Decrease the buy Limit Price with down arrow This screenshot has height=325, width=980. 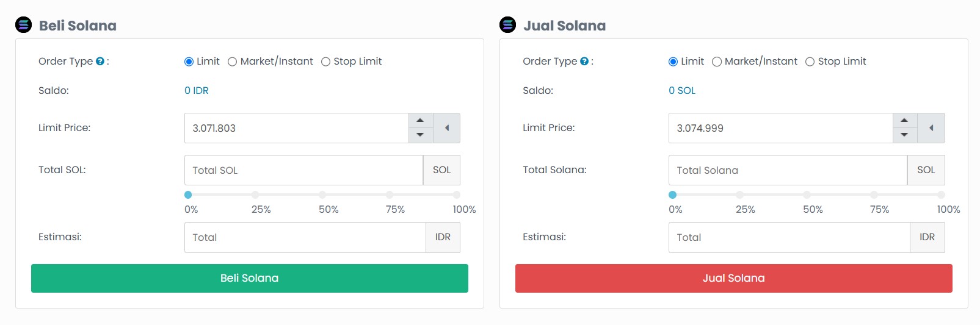coord(420,135)
